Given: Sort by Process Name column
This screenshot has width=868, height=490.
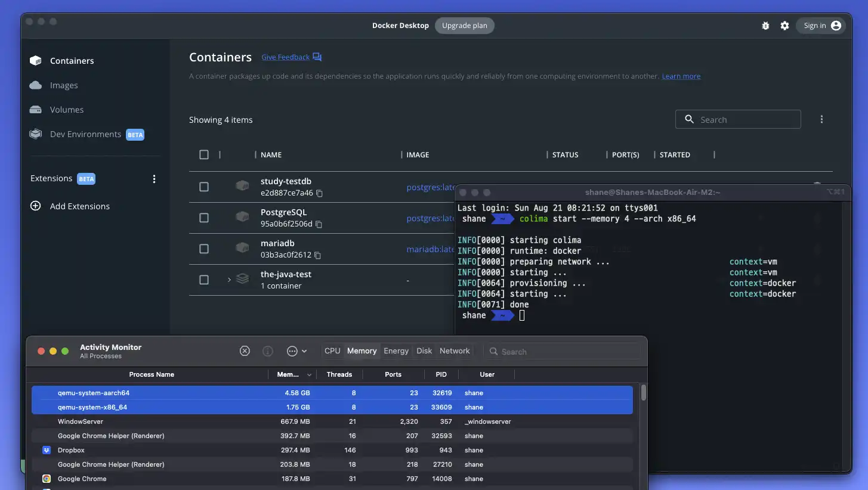Looking at the screenshot, I should (152, 374).
